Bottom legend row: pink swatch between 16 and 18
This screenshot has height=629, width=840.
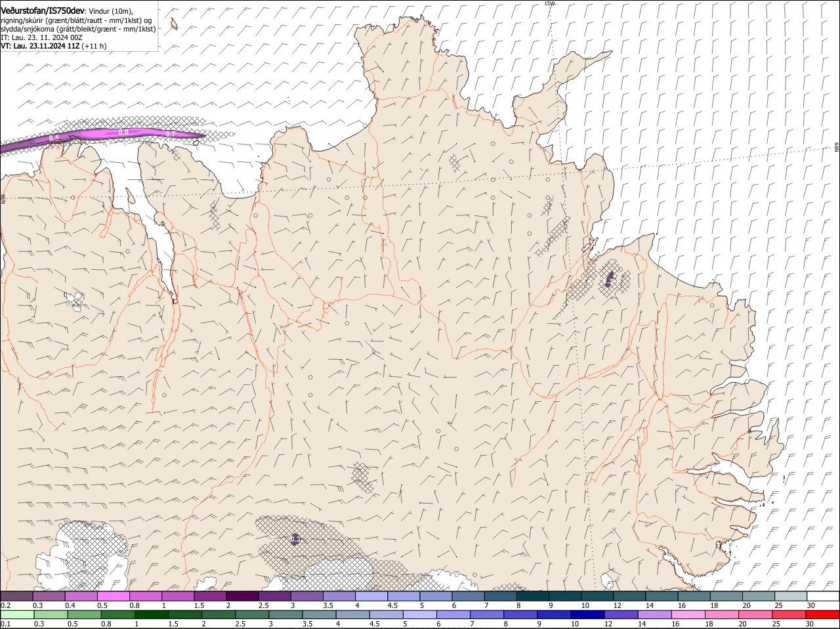688,615
